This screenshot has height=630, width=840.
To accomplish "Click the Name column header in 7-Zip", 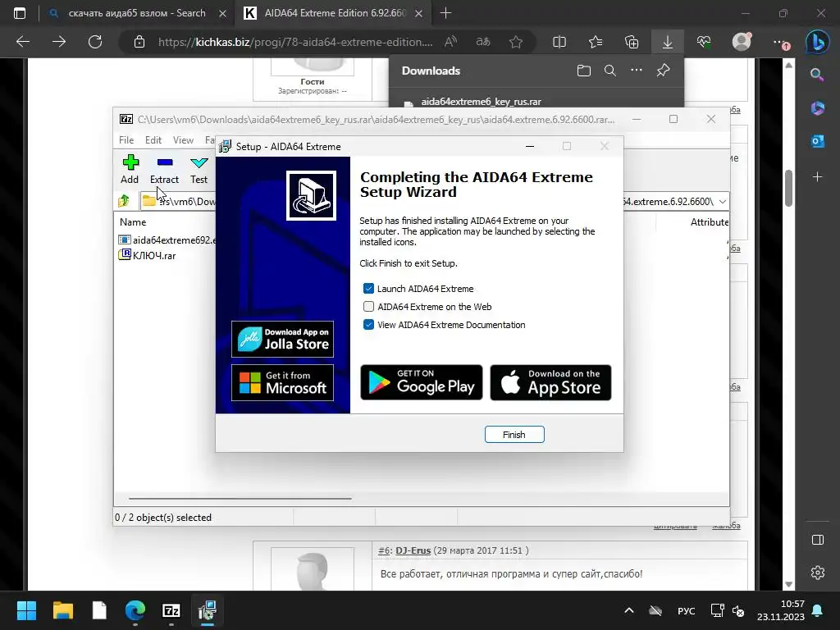I will (x=133, y=221).
